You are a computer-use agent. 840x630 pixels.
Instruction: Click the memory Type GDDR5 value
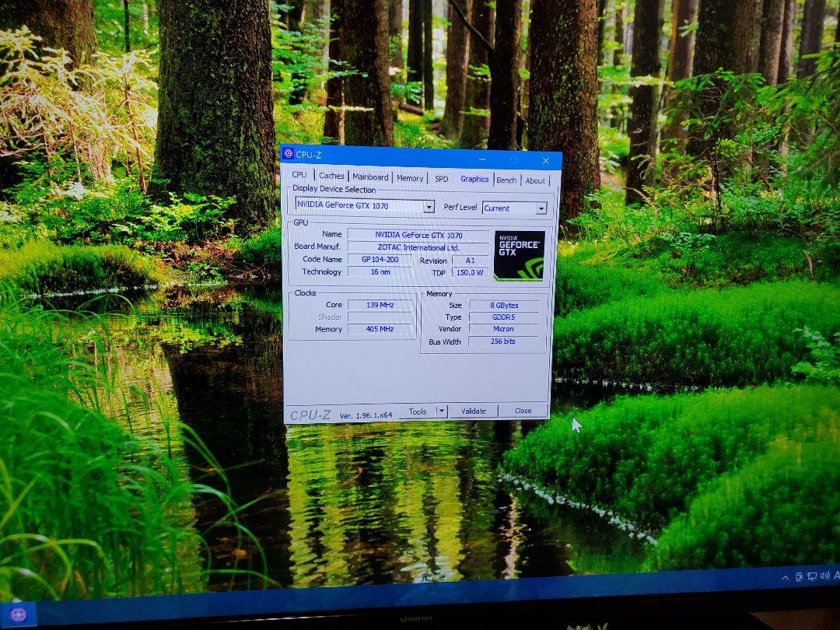click(503, 317)
